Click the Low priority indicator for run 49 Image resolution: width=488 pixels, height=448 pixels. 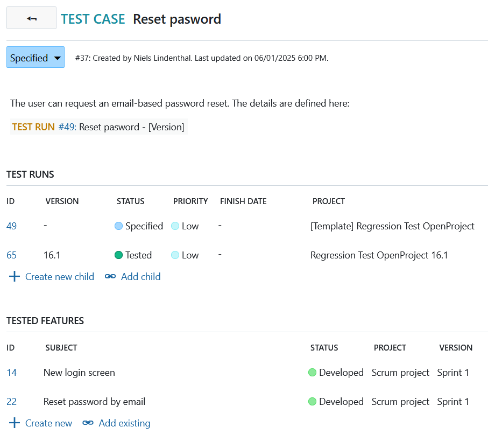tap(175, 226)
